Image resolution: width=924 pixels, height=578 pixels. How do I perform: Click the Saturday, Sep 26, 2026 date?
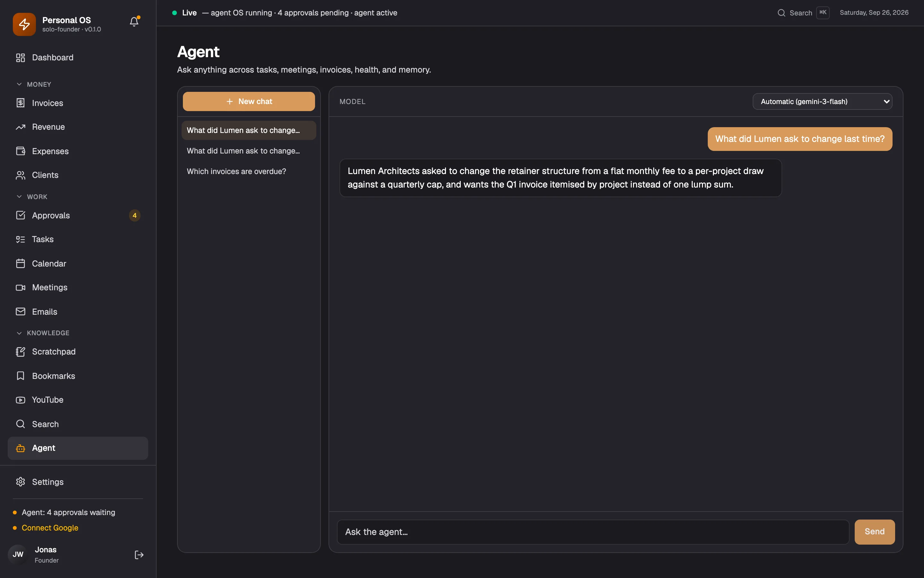click(874, 13)
